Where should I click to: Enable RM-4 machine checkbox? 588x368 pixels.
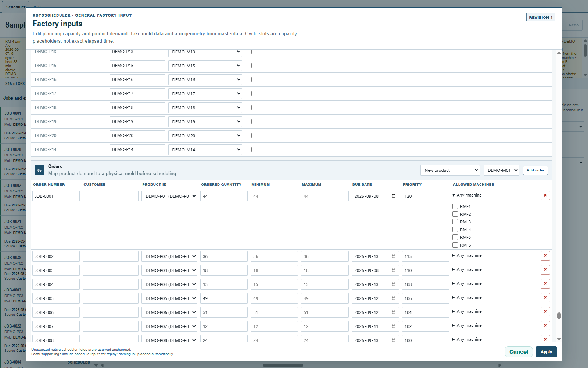tap(455, 230)
